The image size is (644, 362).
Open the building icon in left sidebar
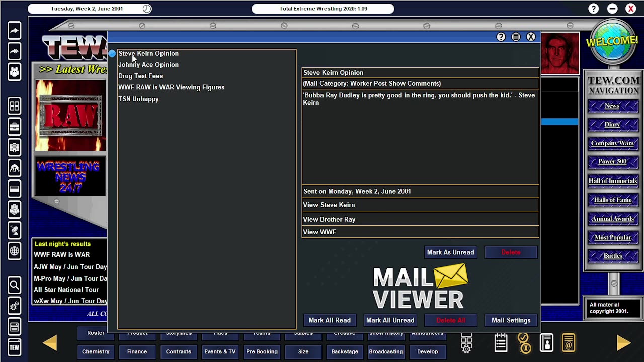click(x=14, y=147)
